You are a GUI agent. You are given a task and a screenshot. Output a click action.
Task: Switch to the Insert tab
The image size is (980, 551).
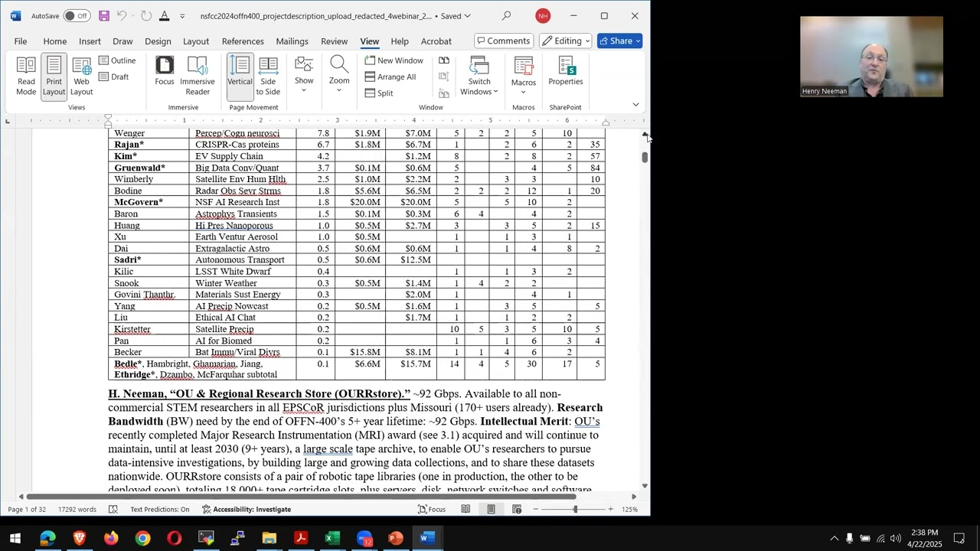coord(90,41)
